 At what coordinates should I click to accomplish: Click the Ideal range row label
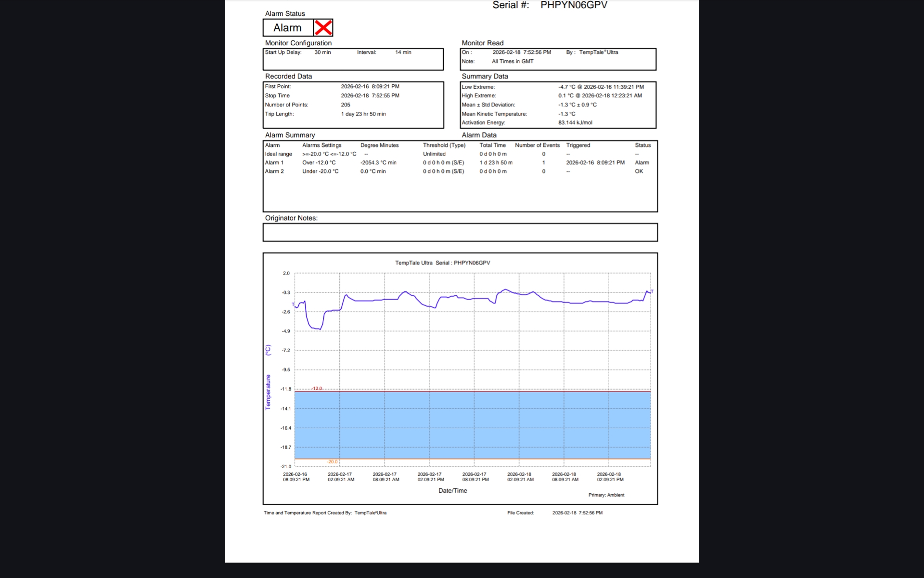tap(278, 154)
